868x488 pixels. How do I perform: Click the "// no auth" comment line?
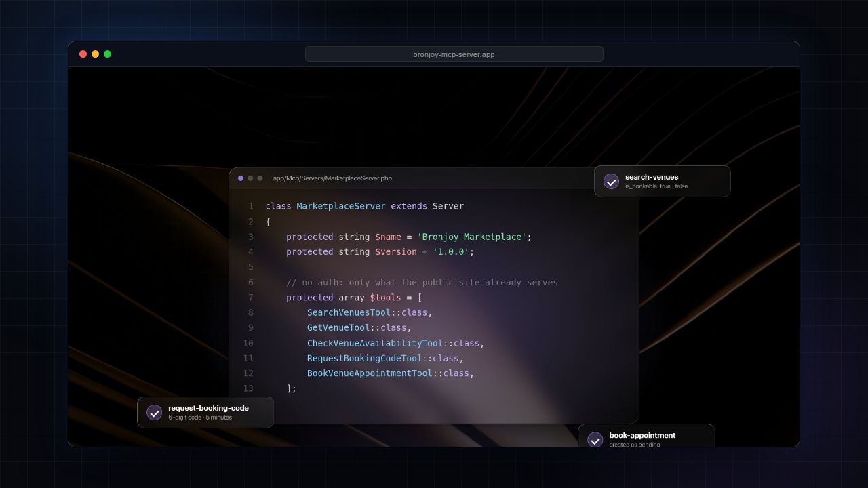(422, 282)
